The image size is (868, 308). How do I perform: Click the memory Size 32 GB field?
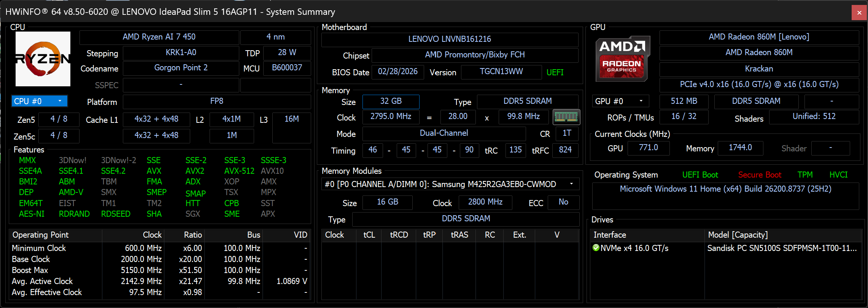[x=391, y=101]
